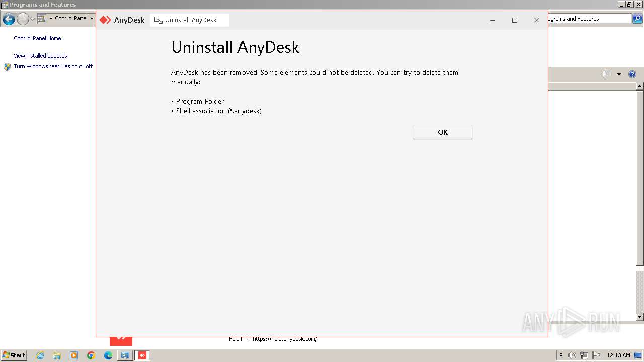Click Shell association (*.anydesk) text
Viewport: 644px width, 362px height.
click(219, 111)
